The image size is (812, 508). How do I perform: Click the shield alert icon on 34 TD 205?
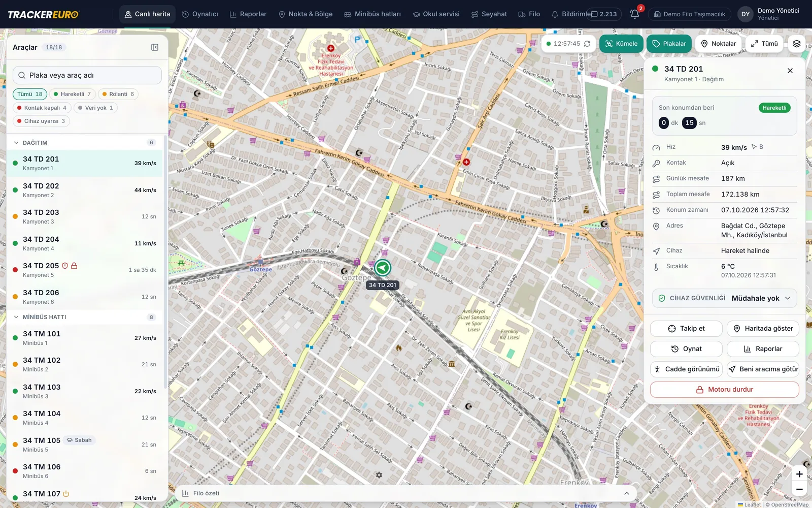(65, 266)
